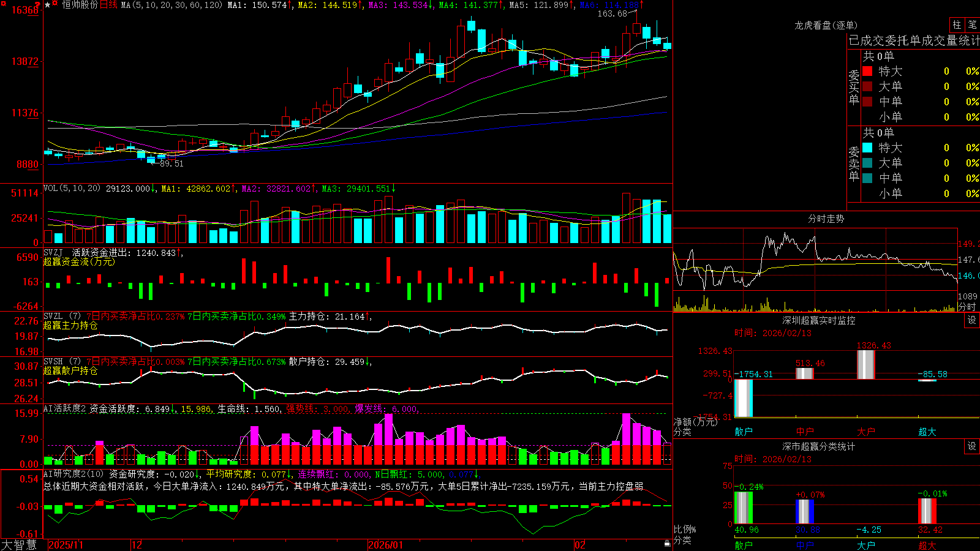The width and height of the screenshot is (980, 551).
Task: Click the 主力持仓: 21.164 value
Action: click(x=328, y=317)
